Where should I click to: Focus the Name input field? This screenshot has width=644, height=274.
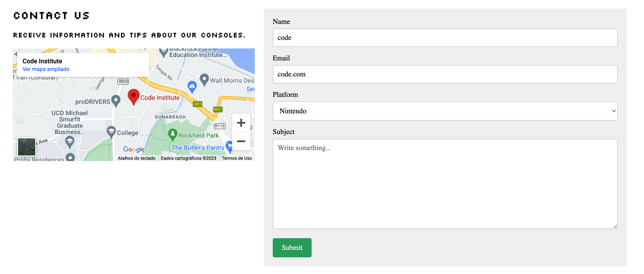445,38
